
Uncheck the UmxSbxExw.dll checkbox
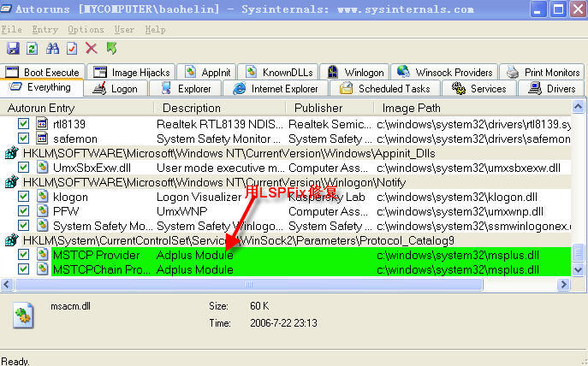tap(23, 167)
